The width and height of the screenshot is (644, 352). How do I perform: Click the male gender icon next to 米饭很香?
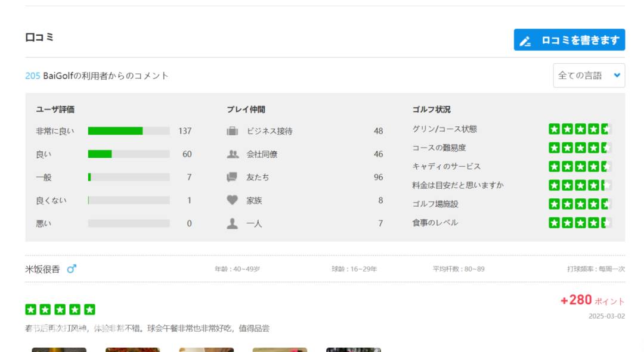point(72,269)
